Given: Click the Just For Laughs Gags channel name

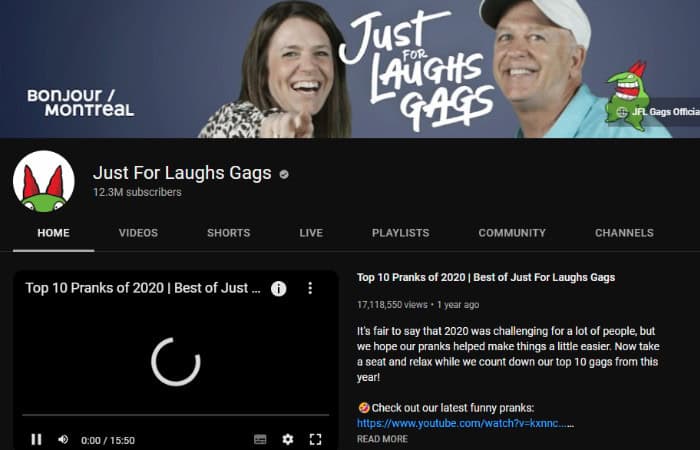Looking at the screenshot, I should click(x=182, y=173).
